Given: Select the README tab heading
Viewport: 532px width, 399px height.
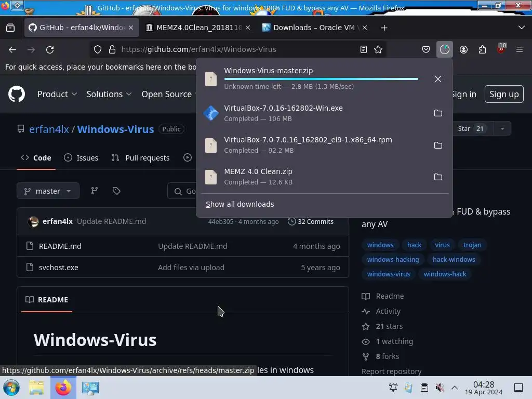Looking at the screenshot, I should (47, 300).
